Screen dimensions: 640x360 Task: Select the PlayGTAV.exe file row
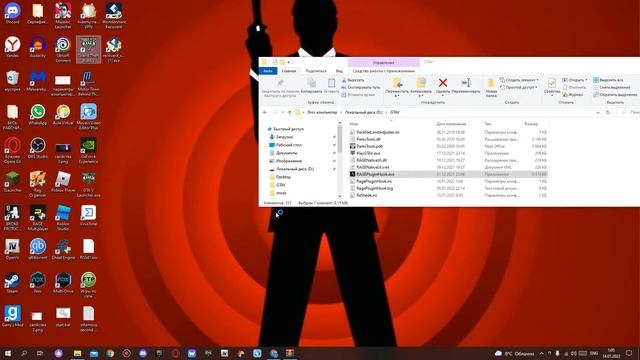(x=448, y=153)
